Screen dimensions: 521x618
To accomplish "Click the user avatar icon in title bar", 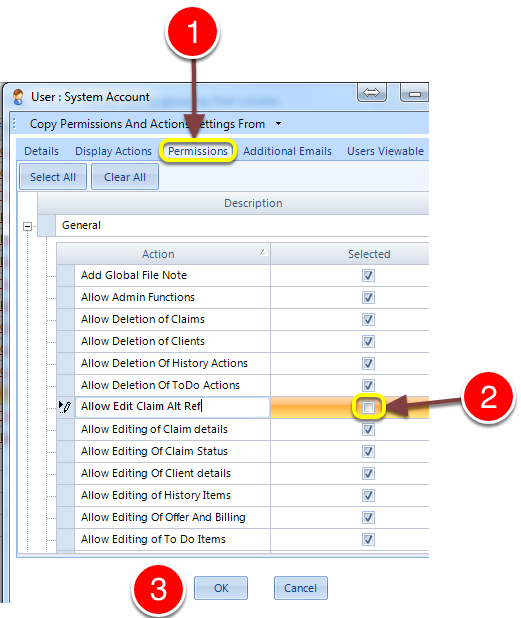I will pyautogui.click(x=18, y=97).
